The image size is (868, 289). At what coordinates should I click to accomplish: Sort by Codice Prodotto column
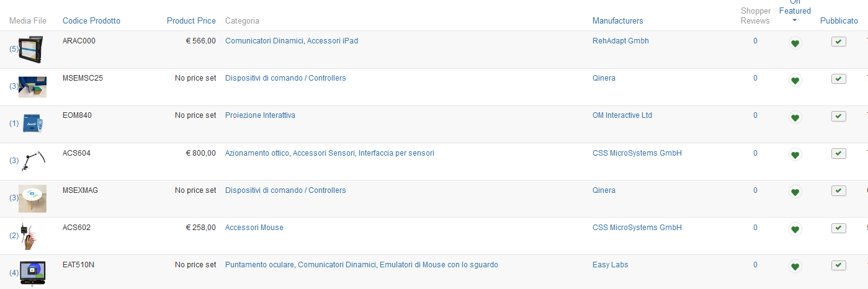(x=91, y=21)
